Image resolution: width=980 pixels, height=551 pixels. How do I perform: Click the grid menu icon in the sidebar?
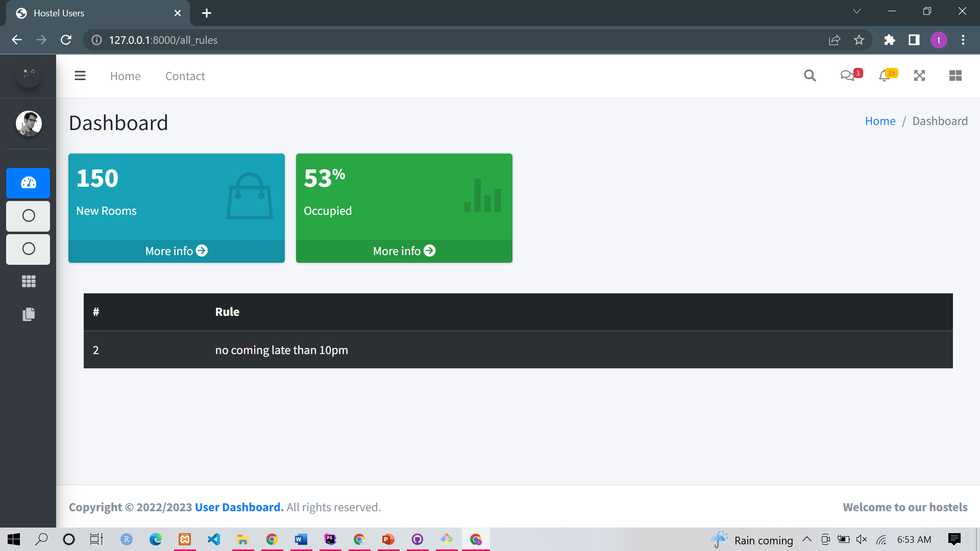click(28, 281)
